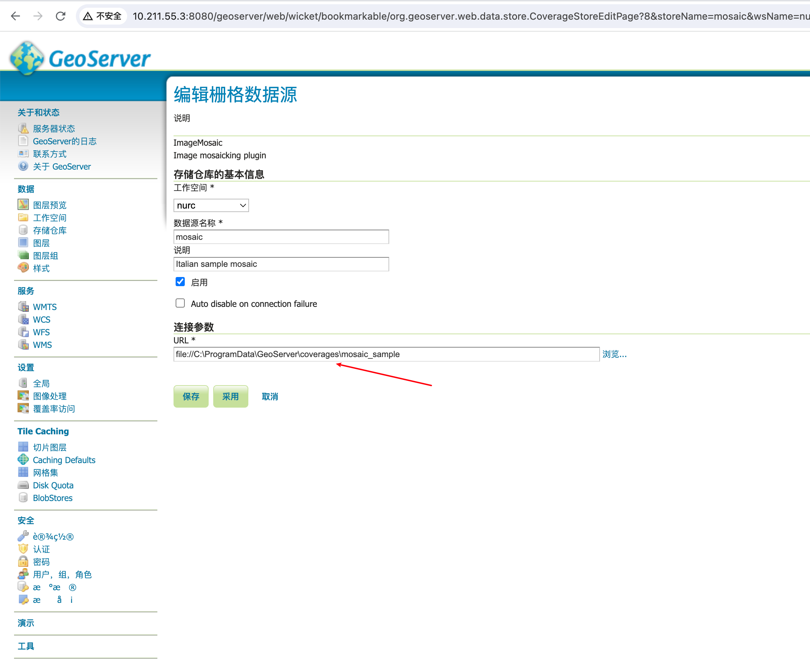Click browser reload icon

(60, 16)
